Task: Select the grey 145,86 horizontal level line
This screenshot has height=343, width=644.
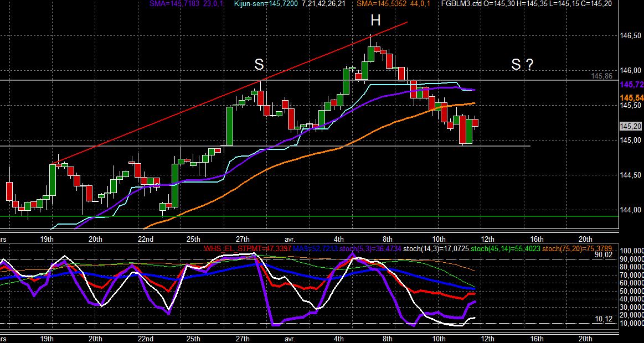Action: tap(309, 80)
